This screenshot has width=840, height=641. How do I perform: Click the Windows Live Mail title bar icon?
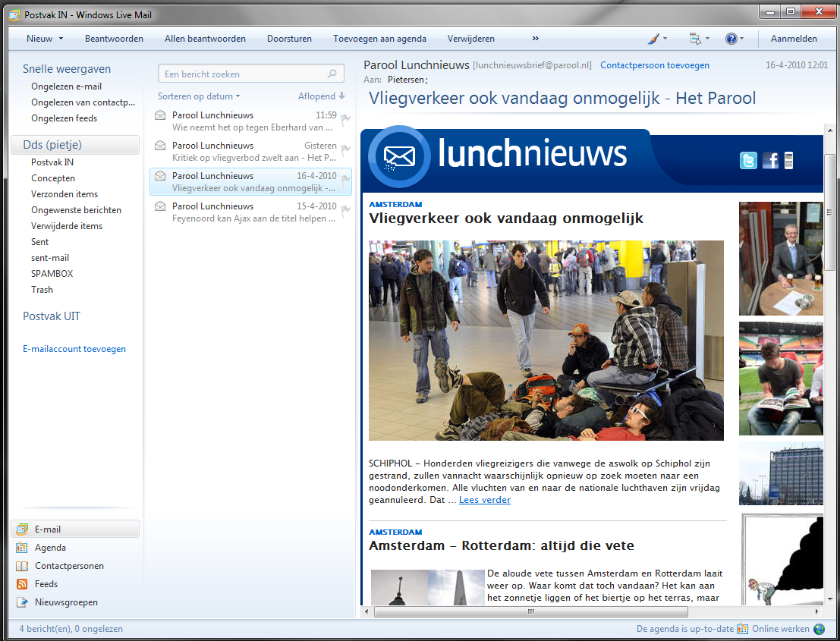click(x=15, y=15)
